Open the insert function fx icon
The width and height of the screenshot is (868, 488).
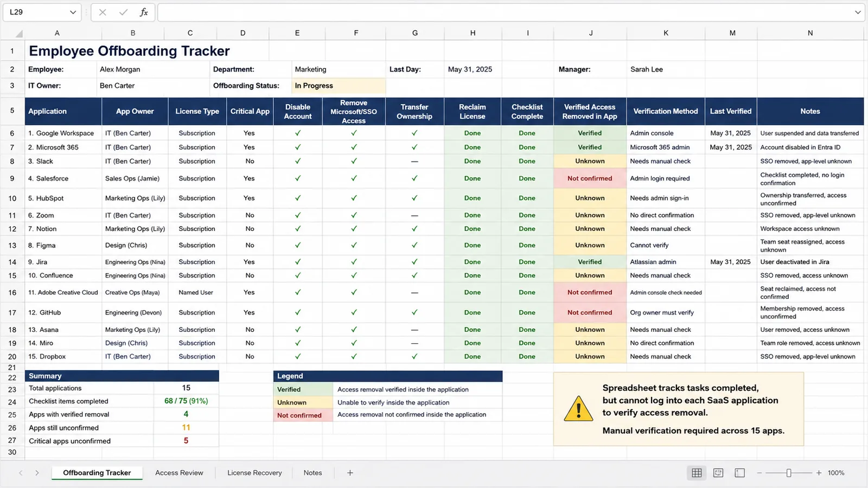coord(144,12)
